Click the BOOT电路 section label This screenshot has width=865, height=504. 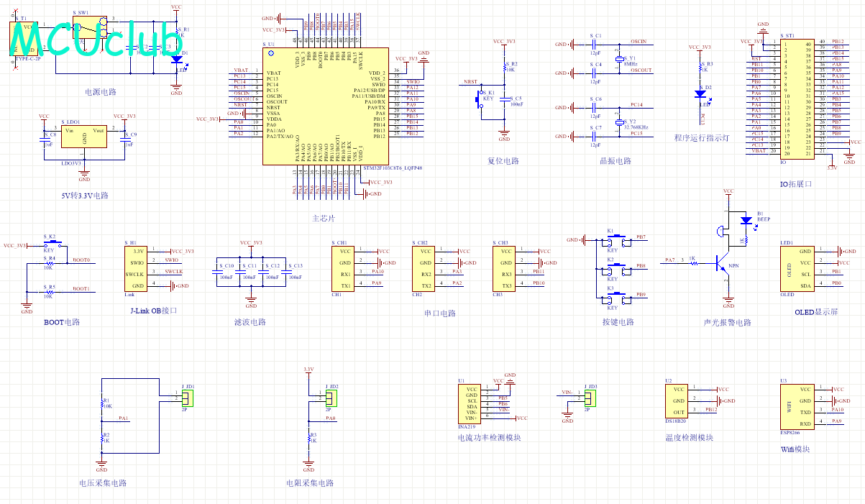click(x=62, y=322)
